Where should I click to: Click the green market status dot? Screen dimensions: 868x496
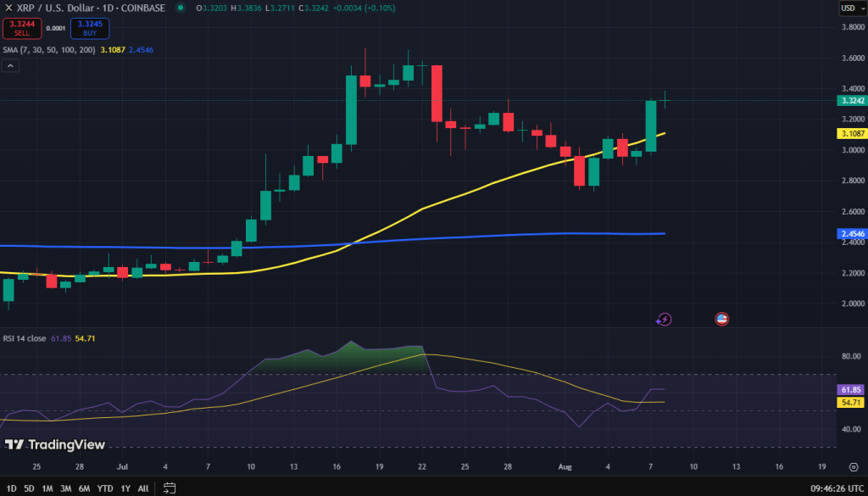click(180, 8)
